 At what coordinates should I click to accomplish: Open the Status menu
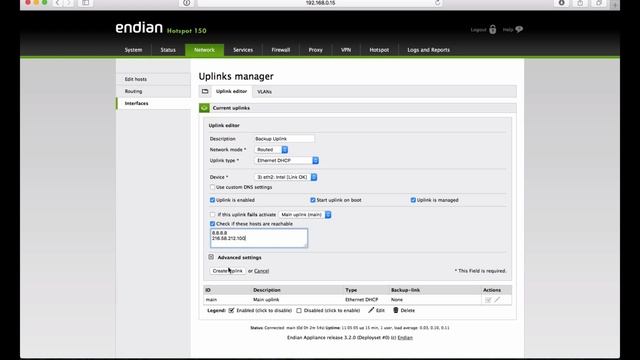pyautogui.click(x=168, y=50)
